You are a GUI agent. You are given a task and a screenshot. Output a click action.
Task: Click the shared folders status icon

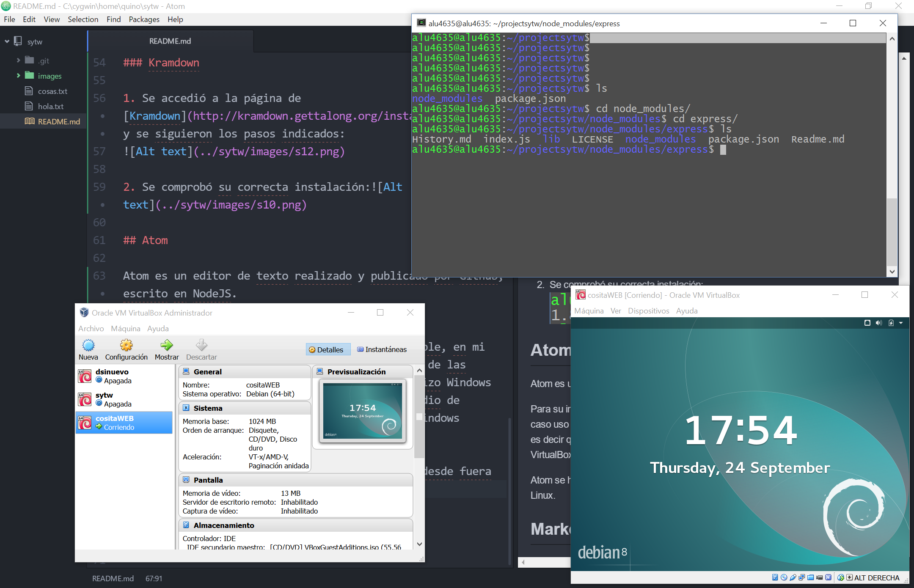pyautogui.click(x=810, y=577)
